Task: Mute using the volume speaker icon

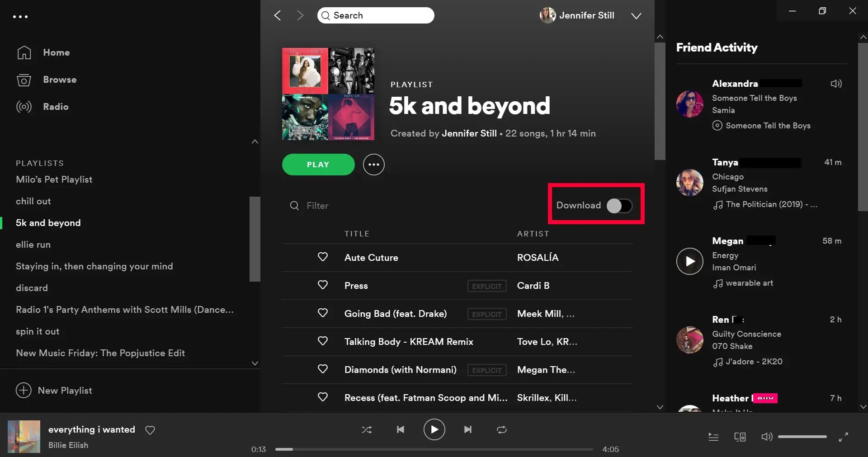Action: [x=767, y=437]
